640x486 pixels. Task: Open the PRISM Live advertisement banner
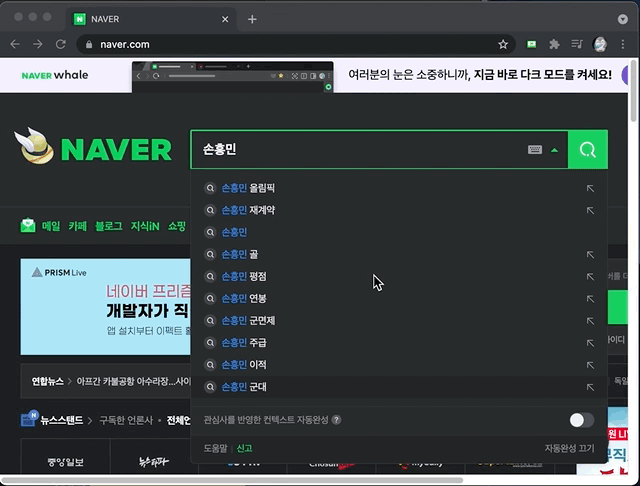(105, 306)
